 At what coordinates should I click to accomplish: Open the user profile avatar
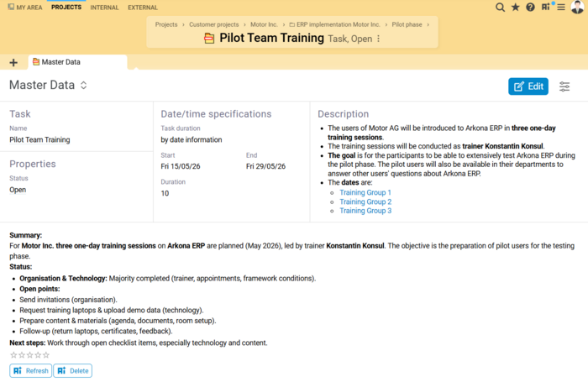578,7
